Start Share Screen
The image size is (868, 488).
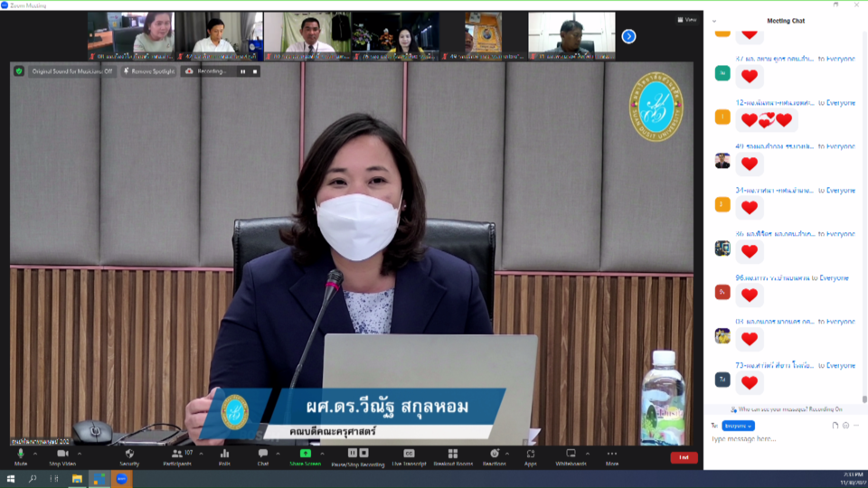point(305,457)
